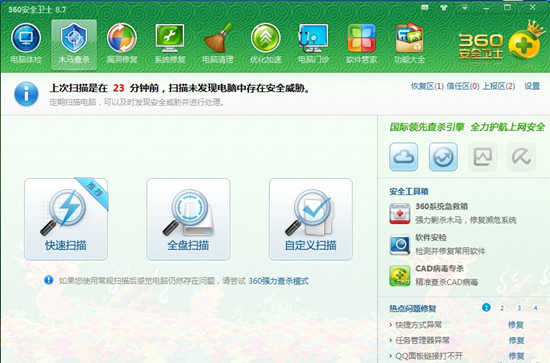Open the skin shirt icon in title bar
The height and width of the screenshot is (363, 550).
(444, 7)
